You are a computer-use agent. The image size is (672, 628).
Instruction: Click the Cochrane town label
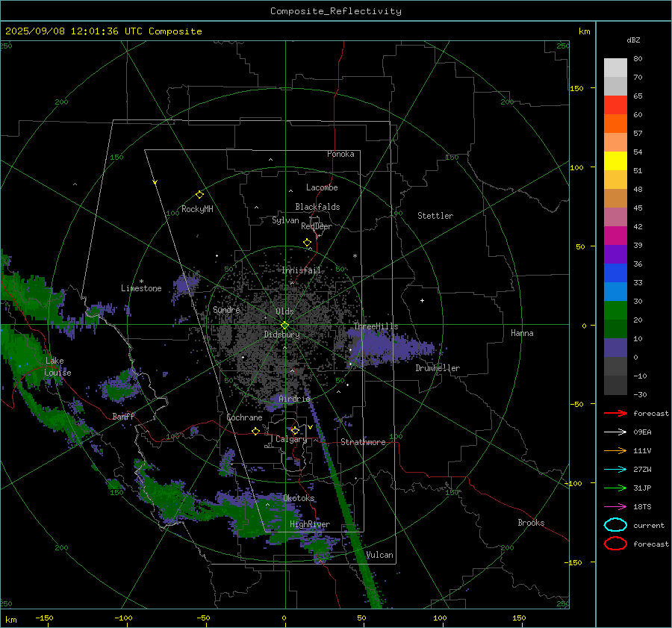pyautogui.click(x=244, y=417)
